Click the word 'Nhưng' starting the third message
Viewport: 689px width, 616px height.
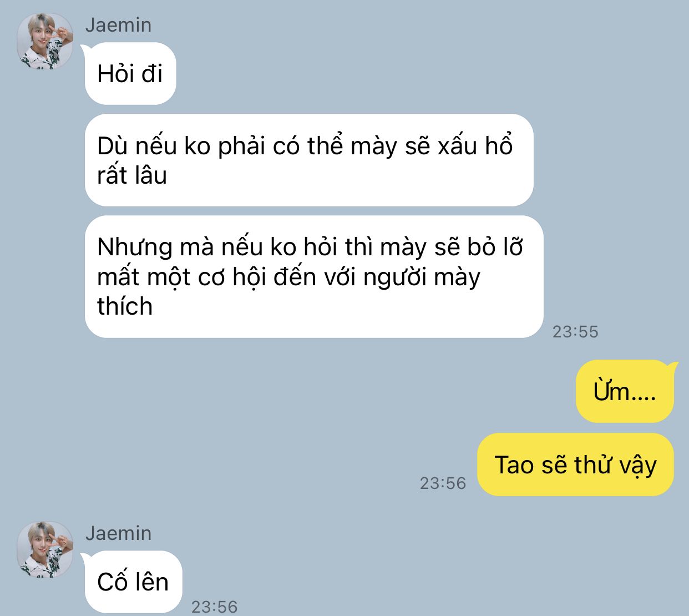tap(135, 248)
